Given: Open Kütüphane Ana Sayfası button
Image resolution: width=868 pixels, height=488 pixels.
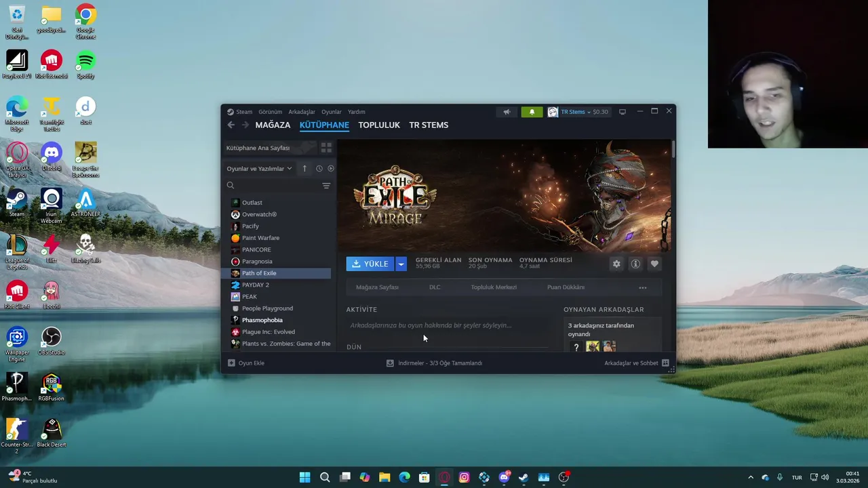Looking at the screenshot, I should [x=271, y=148].
